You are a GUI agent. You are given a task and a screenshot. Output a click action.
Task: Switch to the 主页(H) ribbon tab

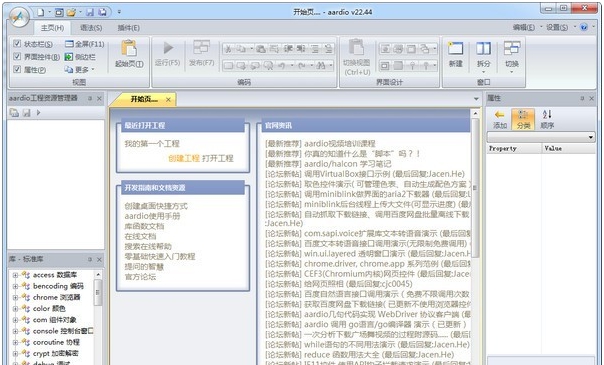(52, 28)
